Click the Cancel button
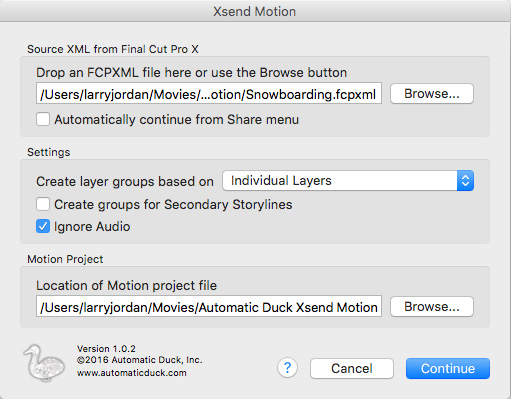Viewport: 511px width, 399px height. pos(352,369)
